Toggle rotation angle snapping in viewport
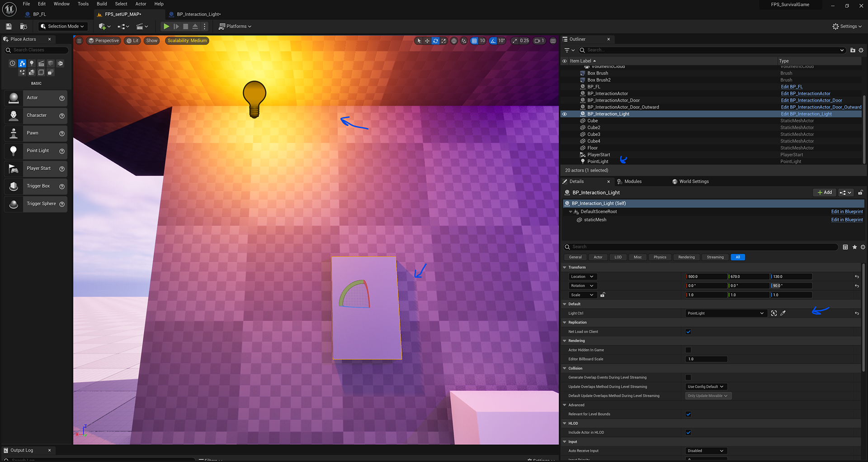 click(x=493, y=41)
